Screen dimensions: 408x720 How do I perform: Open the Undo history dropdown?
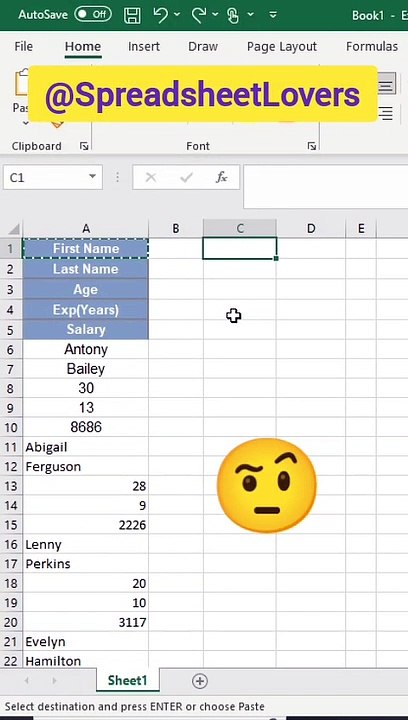point(177,15)
